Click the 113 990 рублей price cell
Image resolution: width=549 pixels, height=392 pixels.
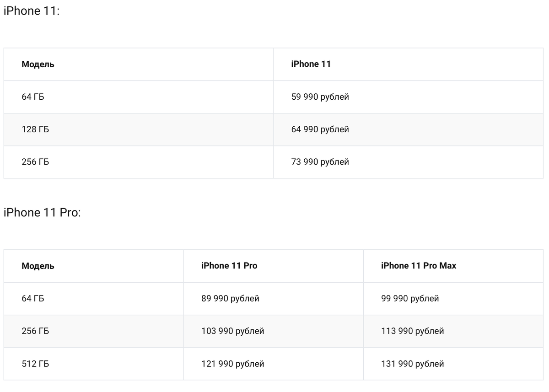(412, 331)
